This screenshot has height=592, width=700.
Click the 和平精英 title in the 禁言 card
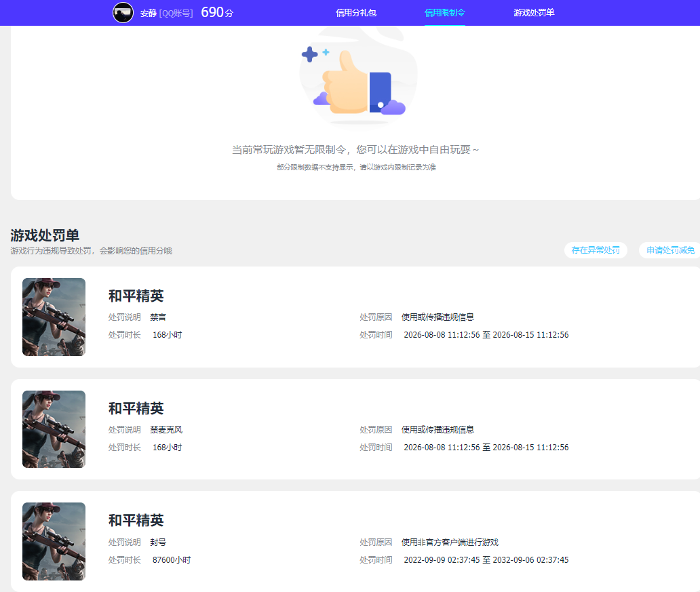(x=136, y=296)
